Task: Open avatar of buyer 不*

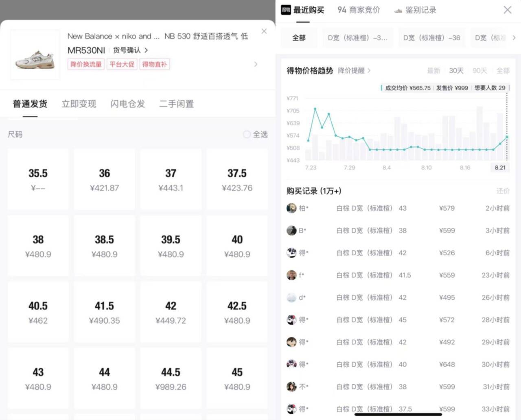Action: pos(291,387)
